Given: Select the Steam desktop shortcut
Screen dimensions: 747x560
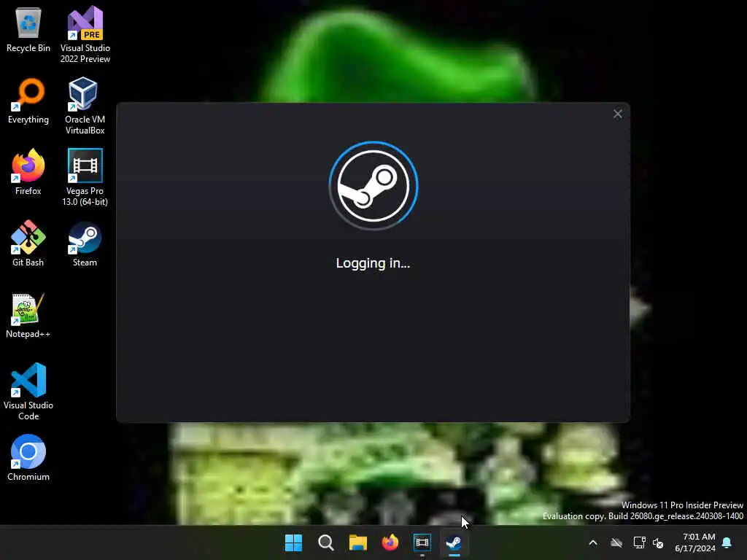Looking at the screenshot, I should click(85, 244).
